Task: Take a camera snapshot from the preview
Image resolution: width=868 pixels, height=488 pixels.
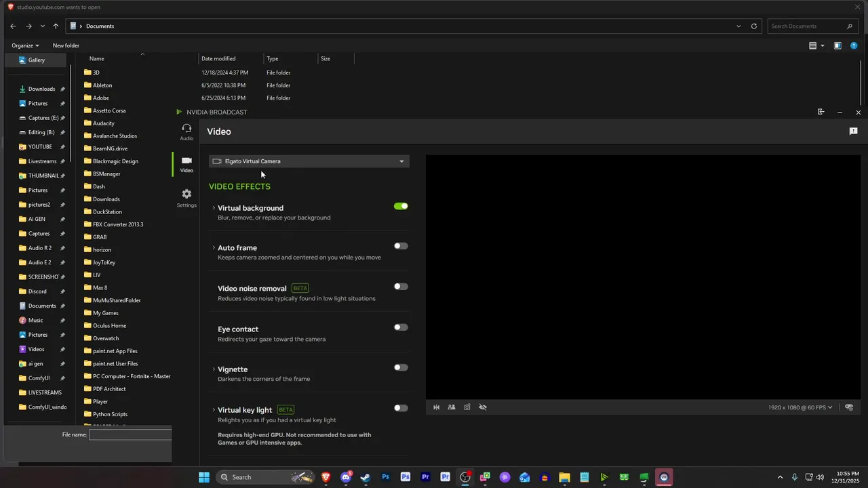Action: click(x=467, y=407)
